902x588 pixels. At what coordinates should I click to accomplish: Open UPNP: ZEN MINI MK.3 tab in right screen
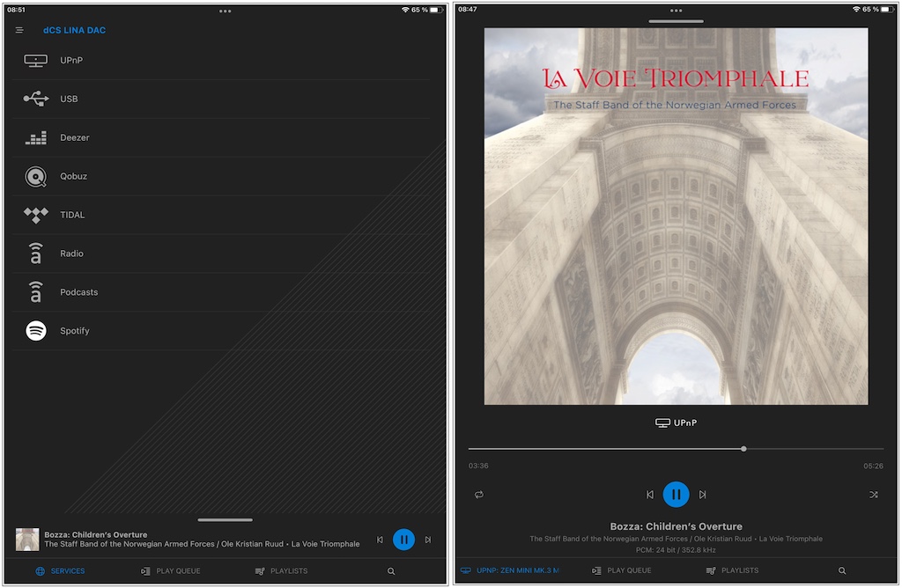[x=510, y=570]
